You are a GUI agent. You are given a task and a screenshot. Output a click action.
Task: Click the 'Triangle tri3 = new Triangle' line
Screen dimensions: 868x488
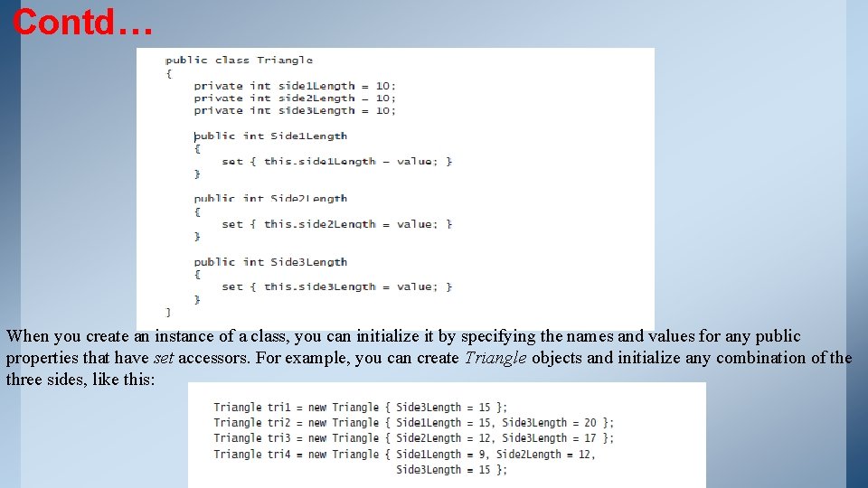tap(413, 439)
